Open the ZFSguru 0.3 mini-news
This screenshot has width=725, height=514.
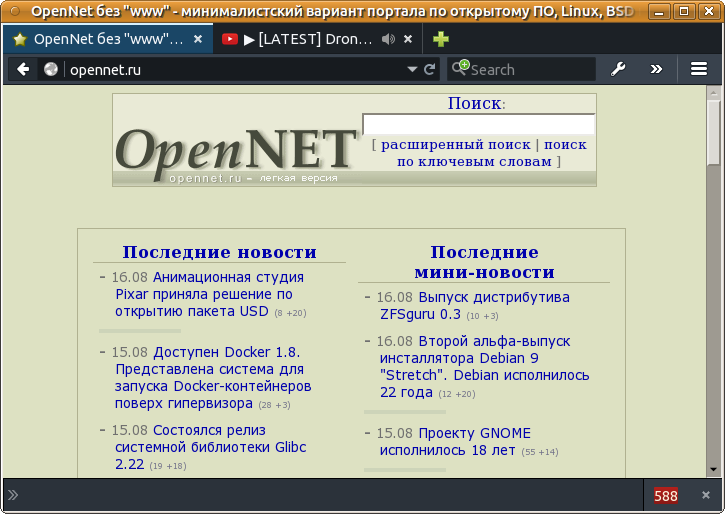[474, 306]
